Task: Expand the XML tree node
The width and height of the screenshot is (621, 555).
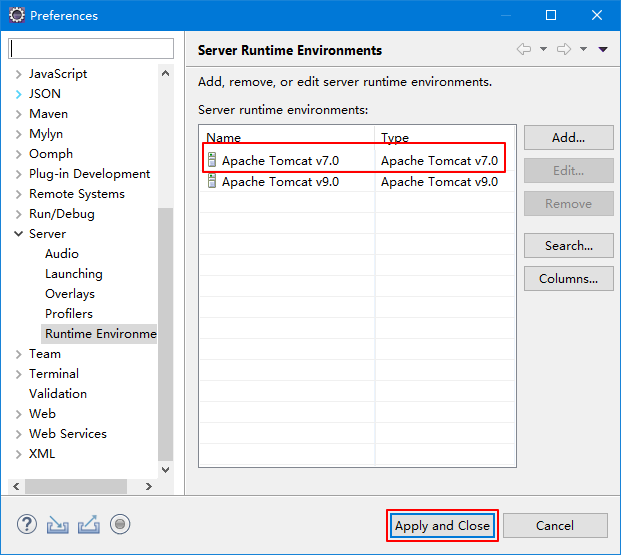Action: (18, 454)
